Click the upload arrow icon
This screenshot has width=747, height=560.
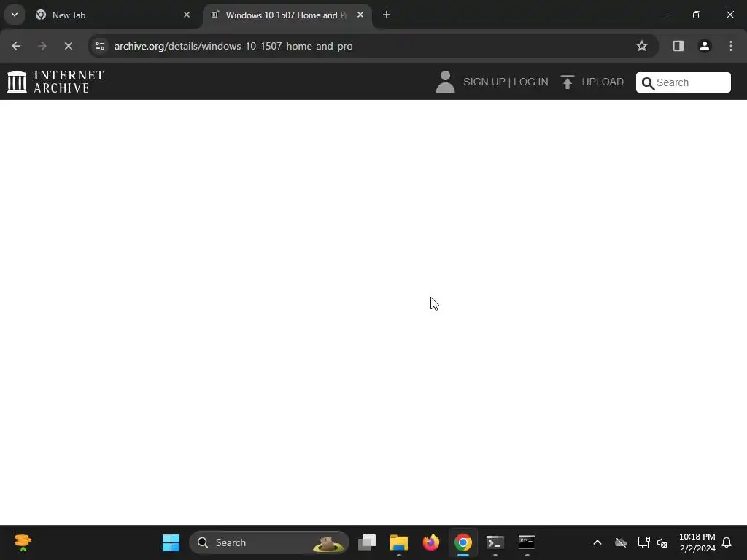[567, 82]
